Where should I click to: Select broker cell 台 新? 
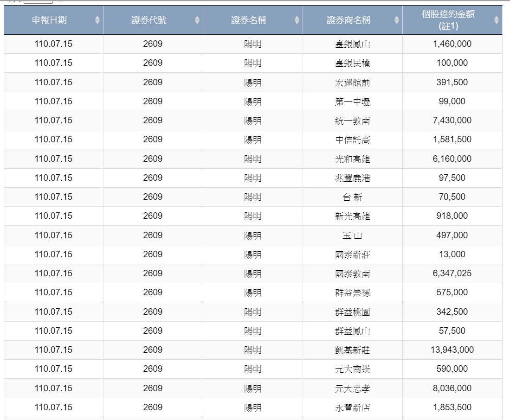point(353,197)
